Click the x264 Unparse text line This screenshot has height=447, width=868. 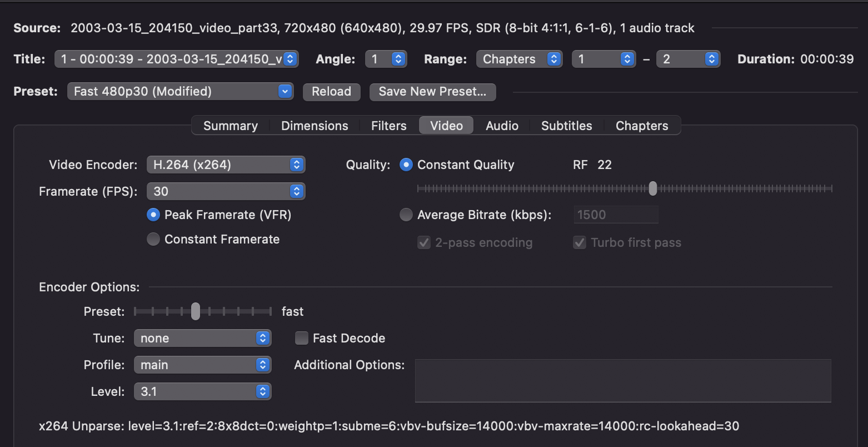(x=389, y=426)
